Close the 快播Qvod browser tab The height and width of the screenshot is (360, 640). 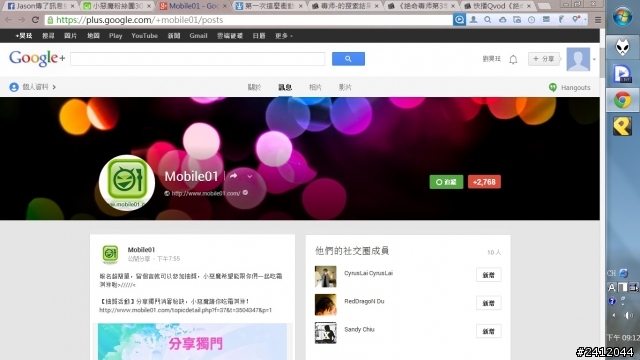(529, 6)
